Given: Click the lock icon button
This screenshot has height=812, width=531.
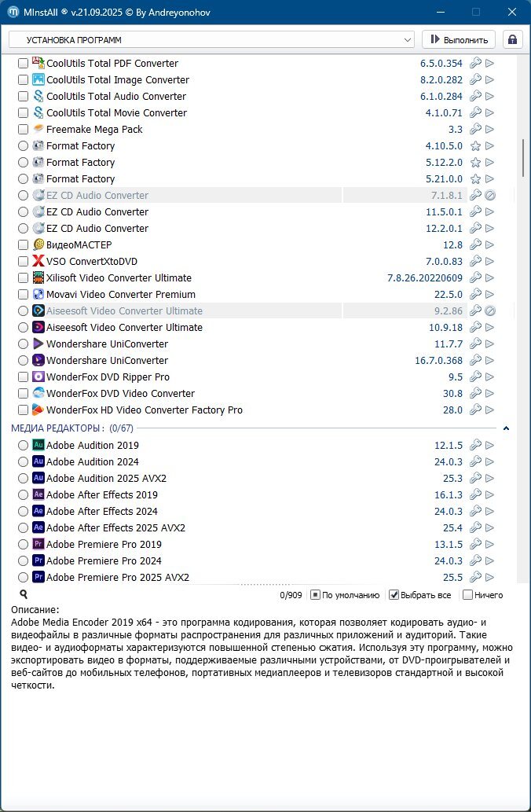Looking at the screenshot, I should coord(513,39).
